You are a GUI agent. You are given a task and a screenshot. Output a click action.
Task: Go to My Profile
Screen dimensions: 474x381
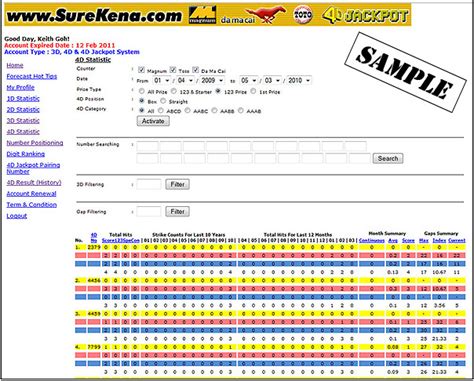(x=21, y=87)
